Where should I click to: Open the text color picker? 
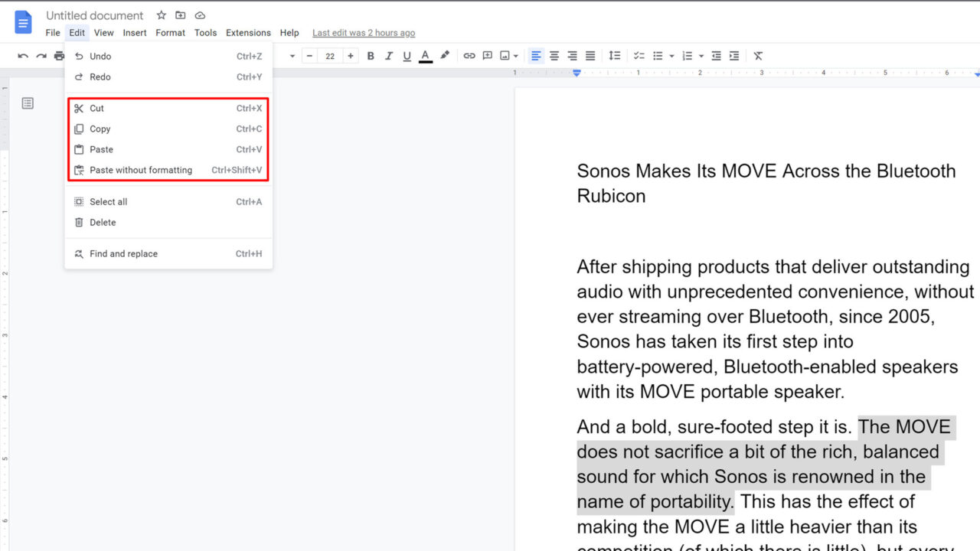pos(424,55)
